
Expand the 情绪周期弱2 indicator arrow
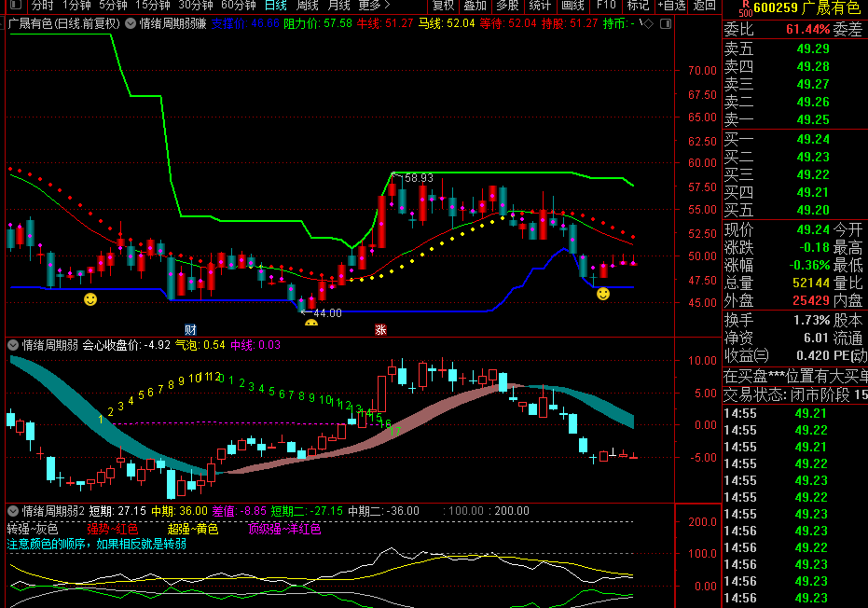12,511
